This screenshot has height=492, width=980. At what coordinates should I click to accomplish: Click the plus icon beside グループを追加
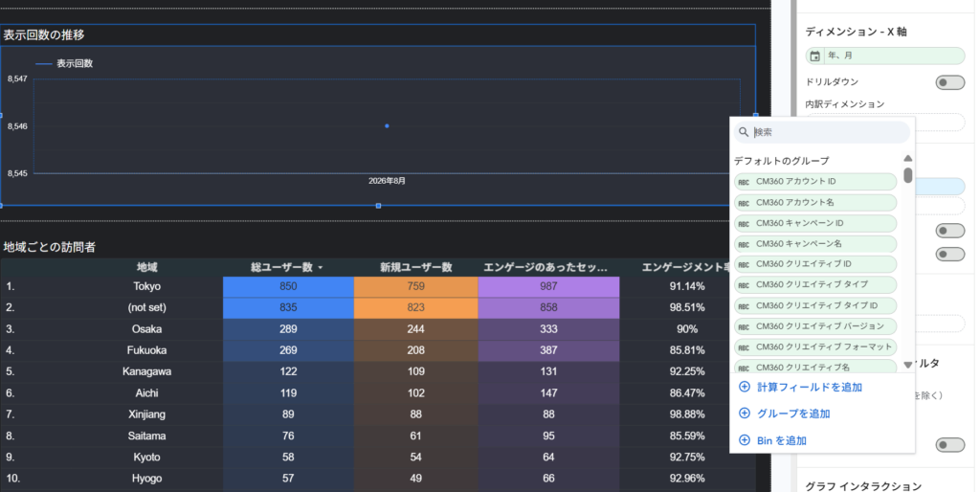745,414
